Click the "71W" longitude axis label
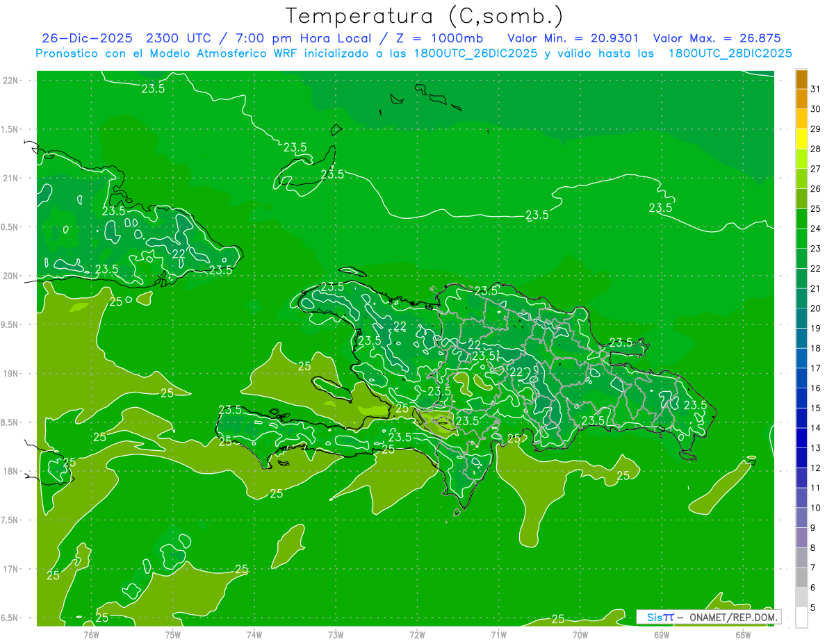The width and height of the screenshot is (834, 644). pos(498,635)
